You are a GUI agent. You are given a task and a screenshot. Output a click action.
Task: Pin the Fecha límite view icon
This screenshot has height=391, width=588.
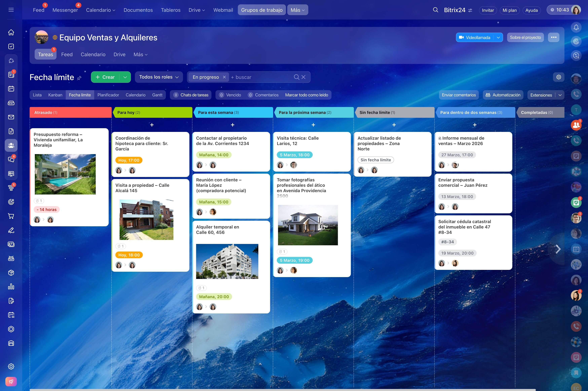point(79,78)
